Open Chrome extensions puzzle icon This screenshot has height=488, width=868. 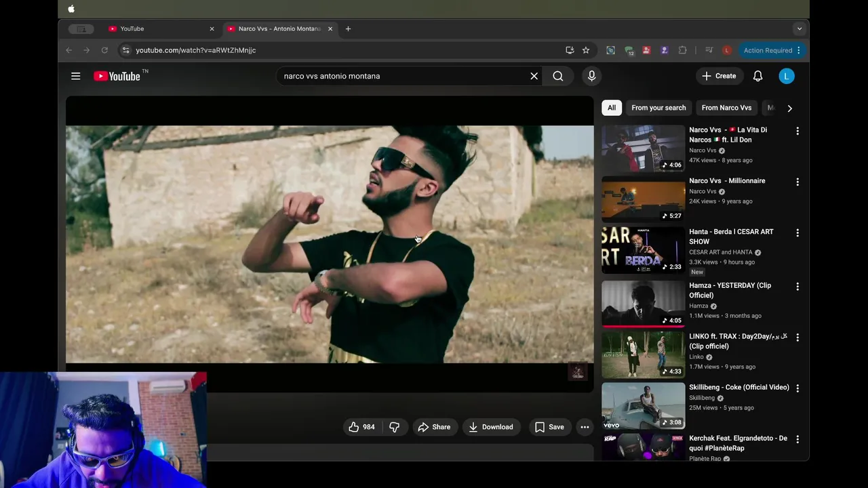click(x=682, y=50)
